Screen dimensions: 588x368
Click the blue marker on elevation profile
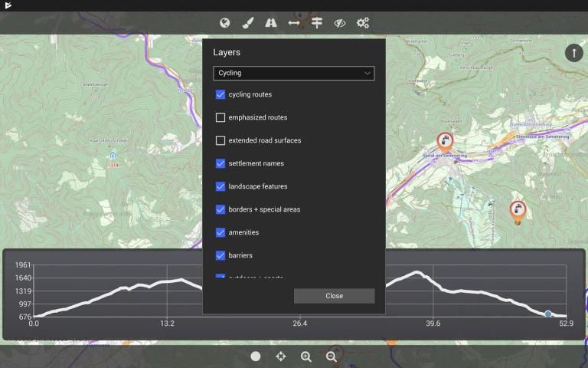(x=548, y=314)
